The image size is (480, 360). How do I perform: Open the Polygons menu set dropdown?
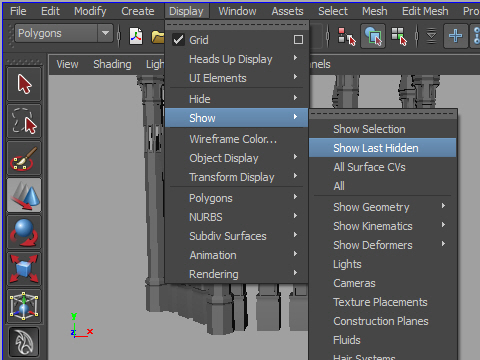[x=64, y=33]
